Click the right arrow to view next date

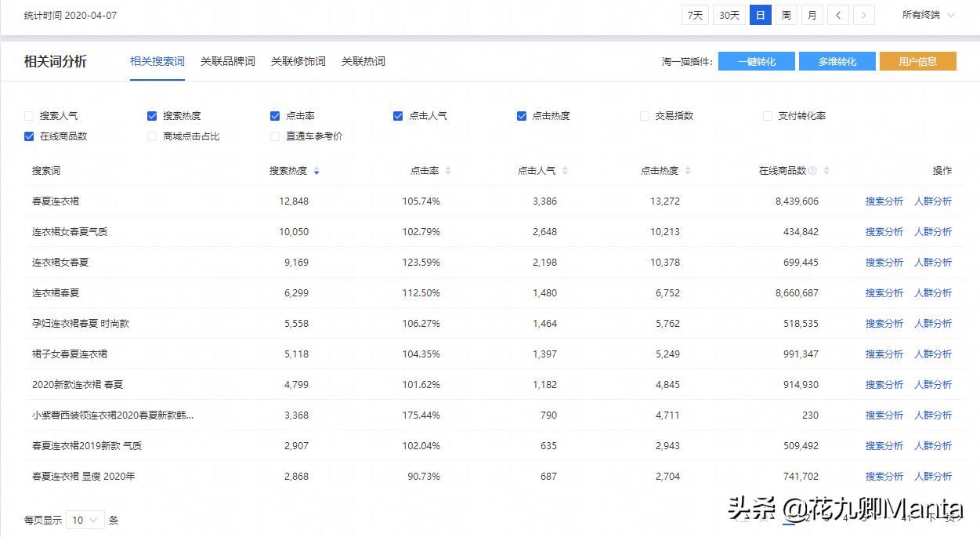(x=864, y=14)
